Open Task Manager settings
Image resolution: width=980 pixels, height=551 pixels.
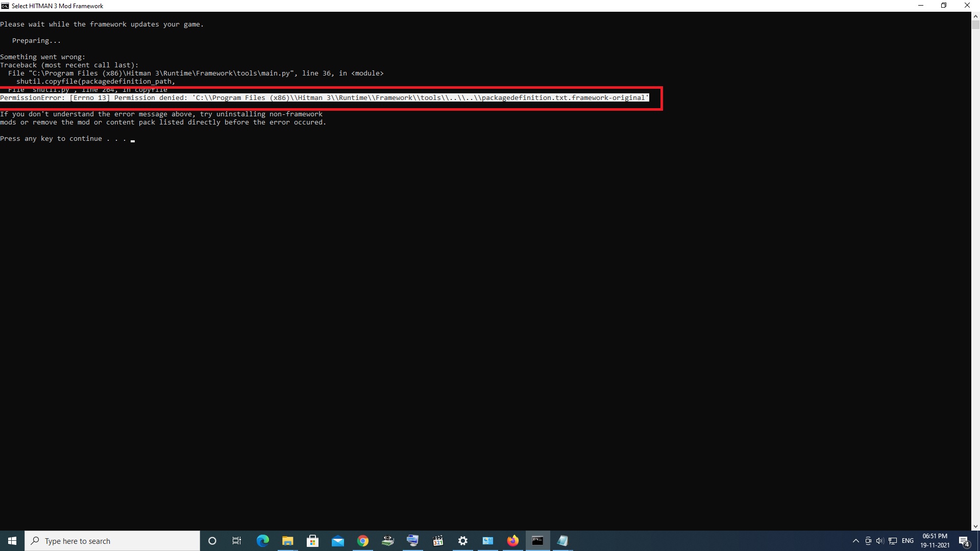click(x=463, y=540)
